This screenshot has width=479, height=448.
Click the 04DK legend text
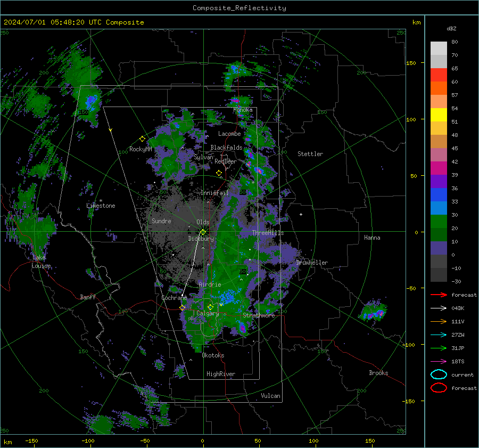pos(458,308)
